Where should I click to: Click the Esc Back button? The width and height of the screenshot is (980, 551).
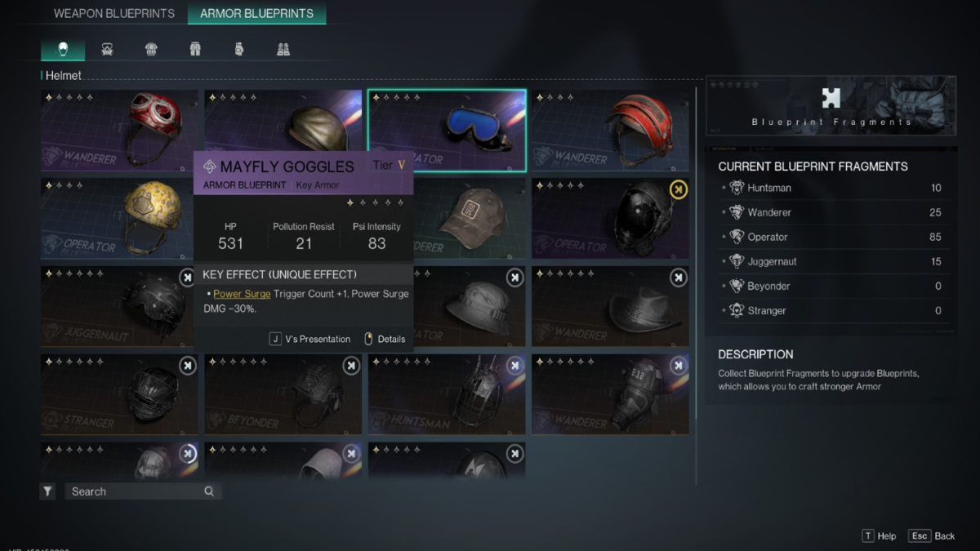[x=932, y=535]
